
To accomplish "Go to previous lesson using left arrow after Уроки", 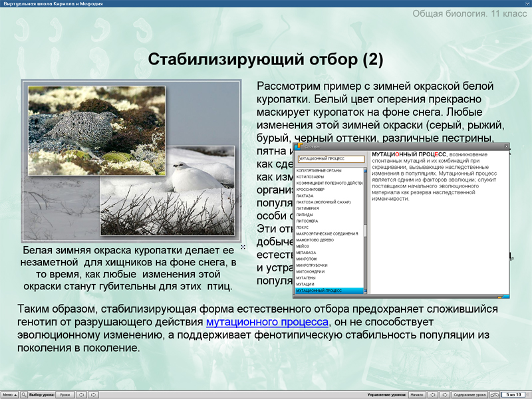I will coord(81,394).
